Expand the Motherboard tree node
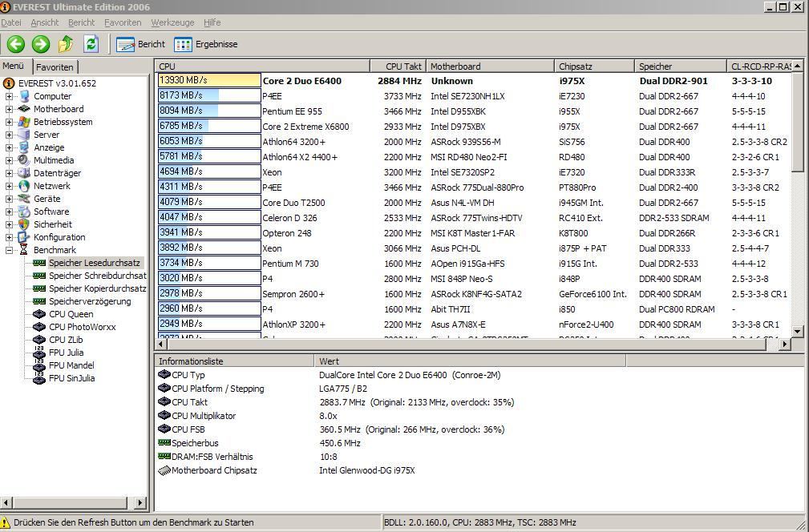This screenshot has height=532, width=809. [9, 109]
